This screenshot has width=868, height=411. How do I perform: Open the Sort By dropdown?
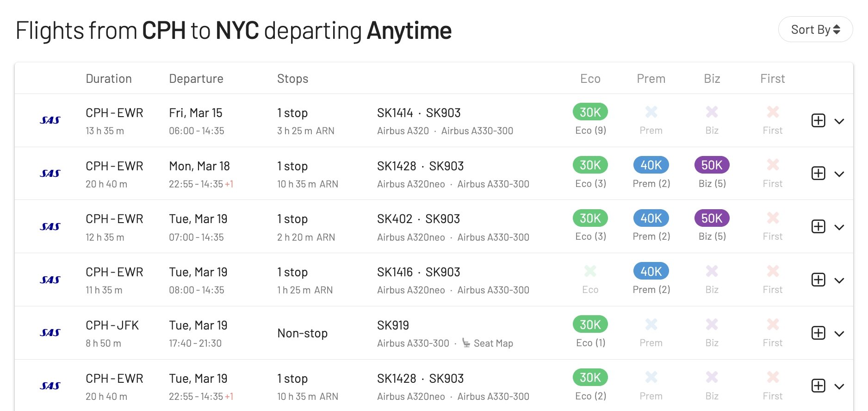(x=815, y=30)
